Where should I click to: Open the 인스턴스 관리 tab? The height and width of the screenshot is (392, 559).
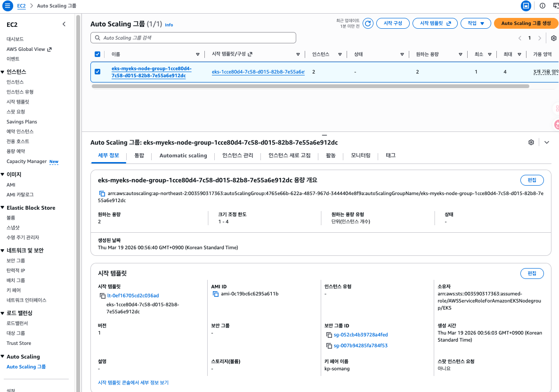238,155
